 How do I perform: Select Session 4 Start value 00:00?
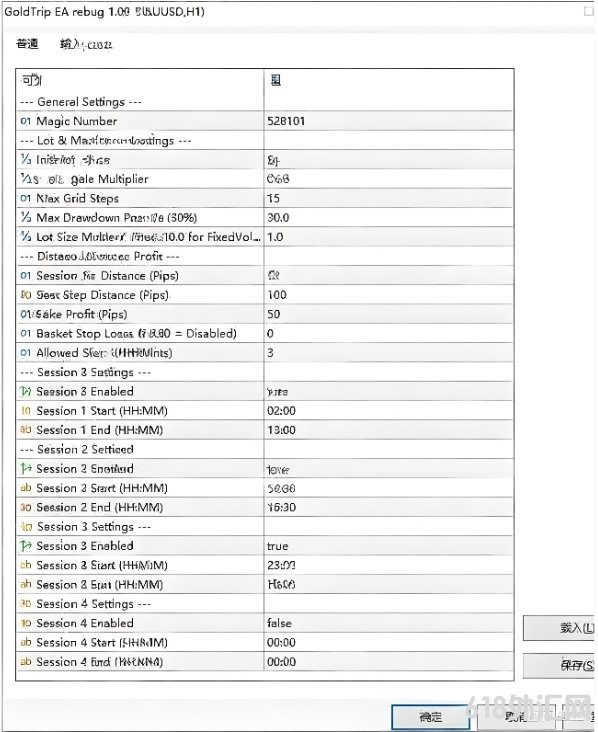pyautogui.click(x=281, y=642)
